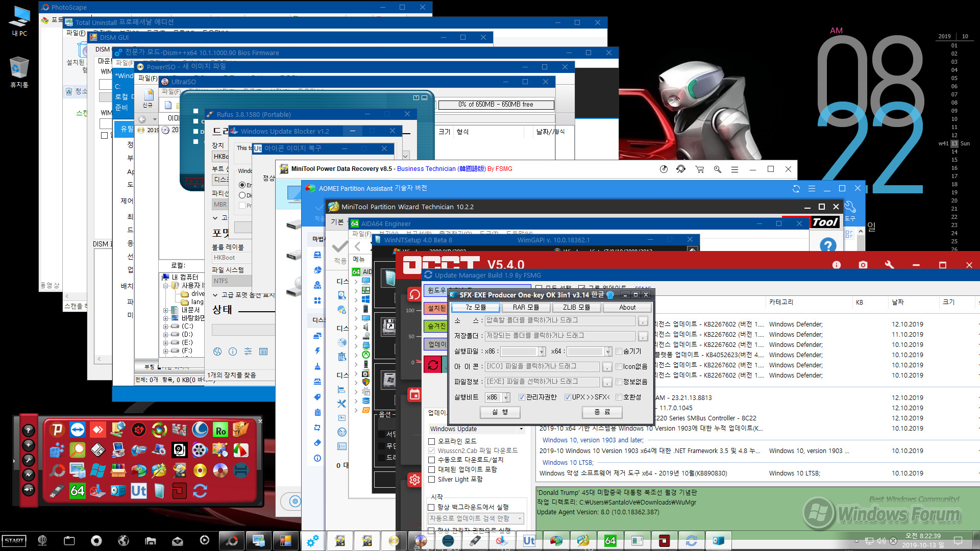Image resolution: width=980 pixels, height=551 pixels.
Task: Toggle the 호환성 checkbox
Action: click(x=619, y=397)
